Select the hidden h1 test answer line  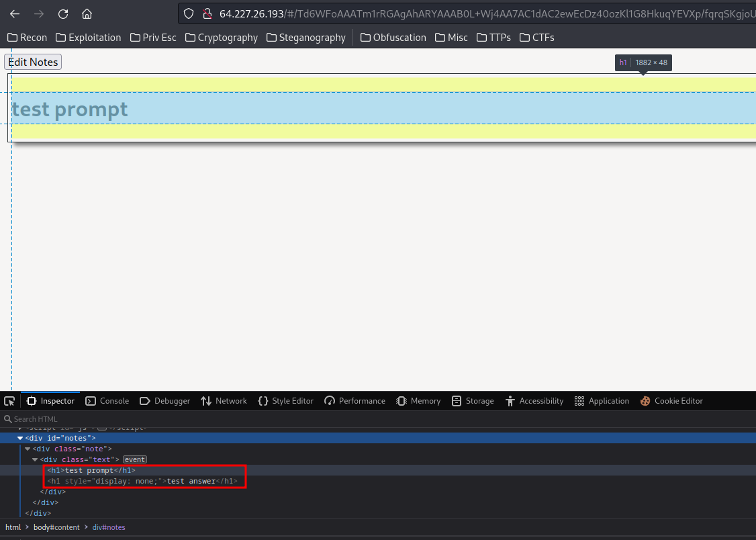pyautogui.click(x=142, y=481)
